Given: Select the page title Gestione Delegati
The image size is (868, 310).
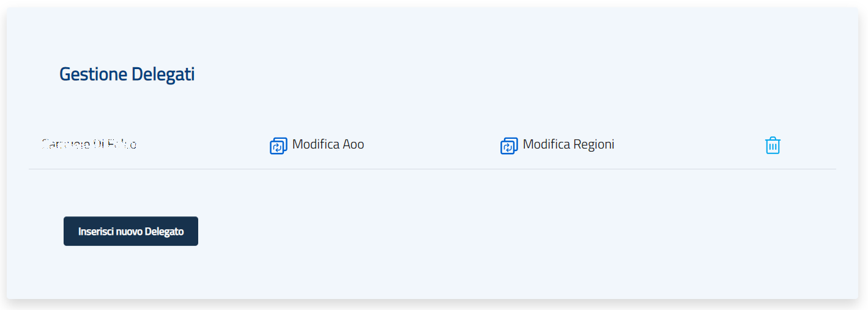Looking at the screenshot, I should pos(127,75).
